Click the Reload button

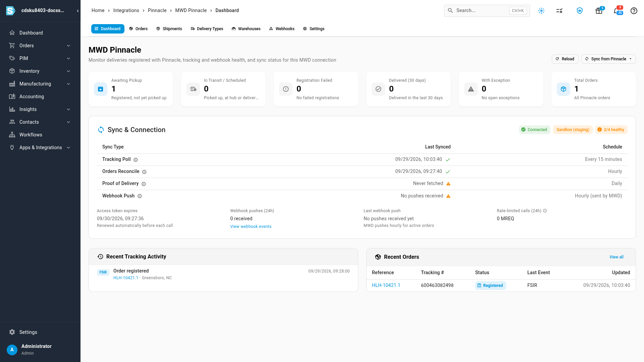(x=565, y=59)
